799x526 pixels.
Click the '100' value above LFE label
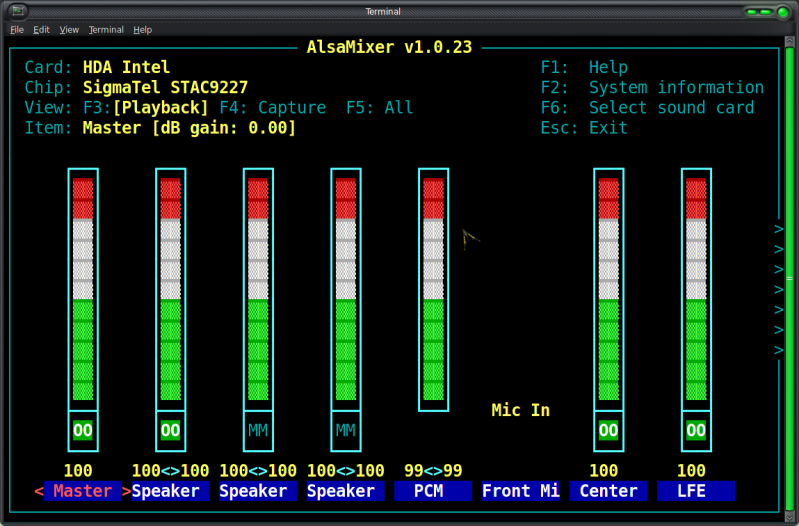coord(691,470)
